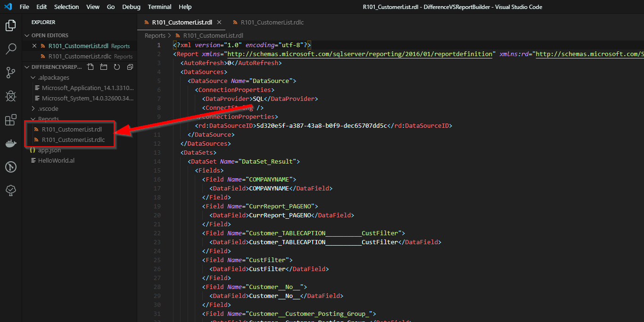Click the Reports breadcrumb above the editor
This screenshot has height=322, width=644.
[156, 35]
